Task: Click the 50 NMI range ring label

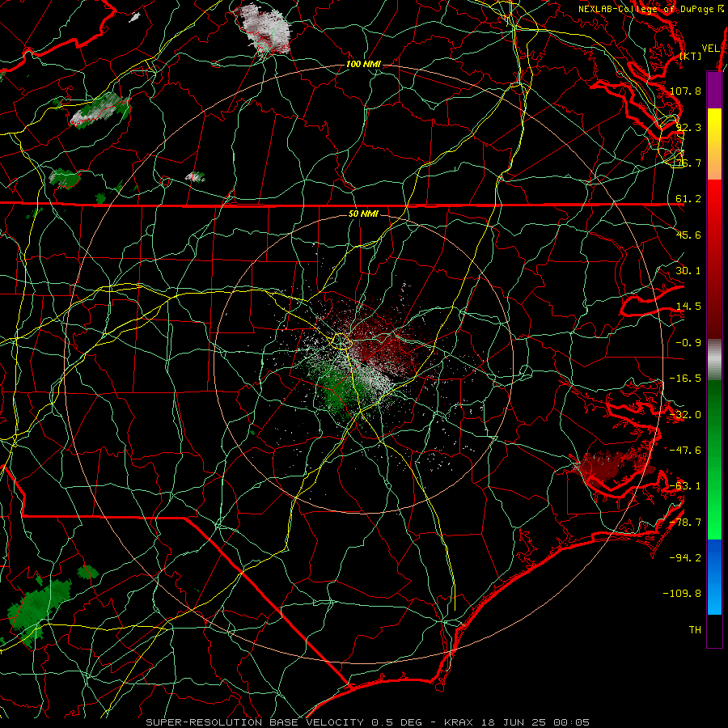Action: click(x=363, y=214)
